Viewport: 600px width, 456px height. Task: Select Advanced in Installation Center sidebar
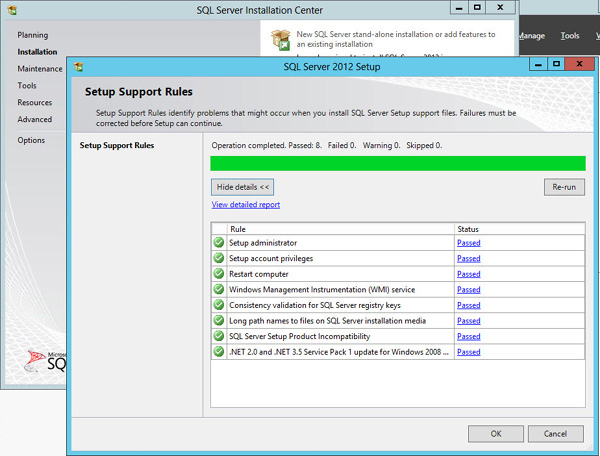click(x=34, y=119)
